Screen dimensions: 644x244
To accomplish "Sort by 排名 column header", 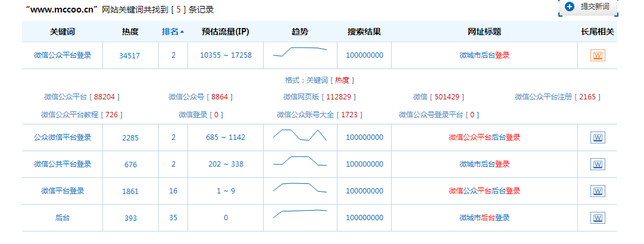I will point(173,32).
